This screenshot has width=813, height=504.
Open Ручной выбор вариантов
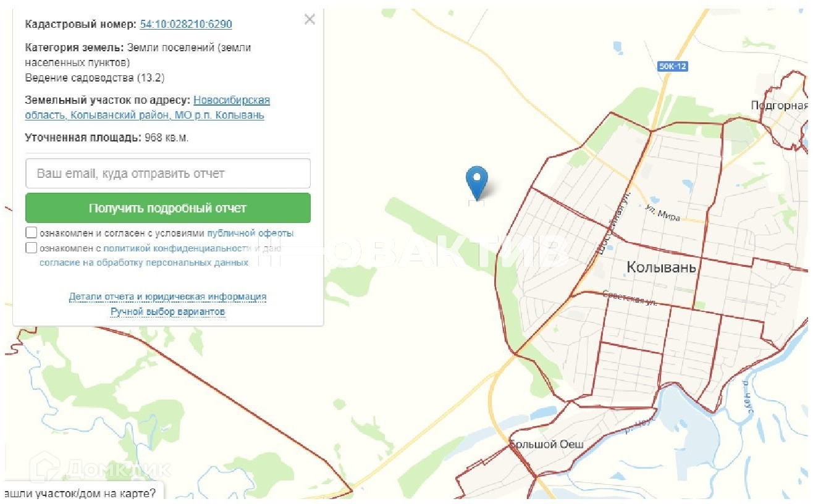167,312
